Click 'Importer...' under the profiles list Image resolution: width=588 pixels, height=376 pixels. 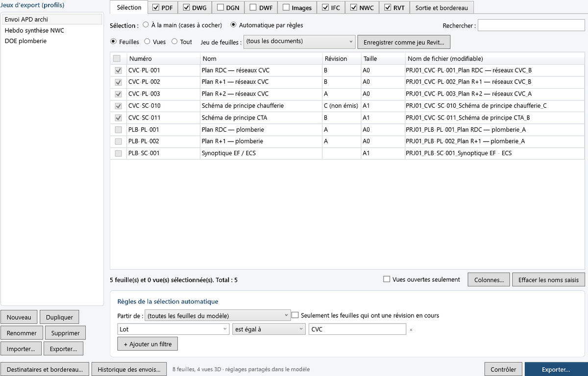tap(21, 349)
